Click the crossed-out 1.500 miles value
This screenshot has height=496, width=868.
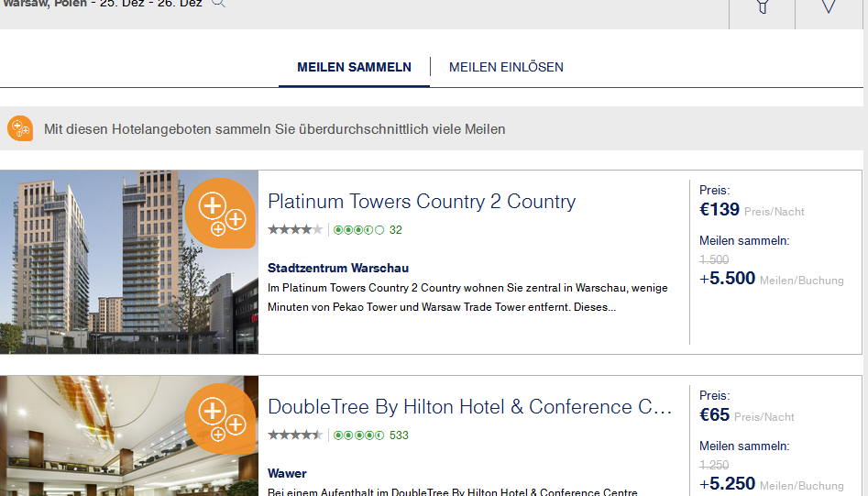[x=714, y=259]
